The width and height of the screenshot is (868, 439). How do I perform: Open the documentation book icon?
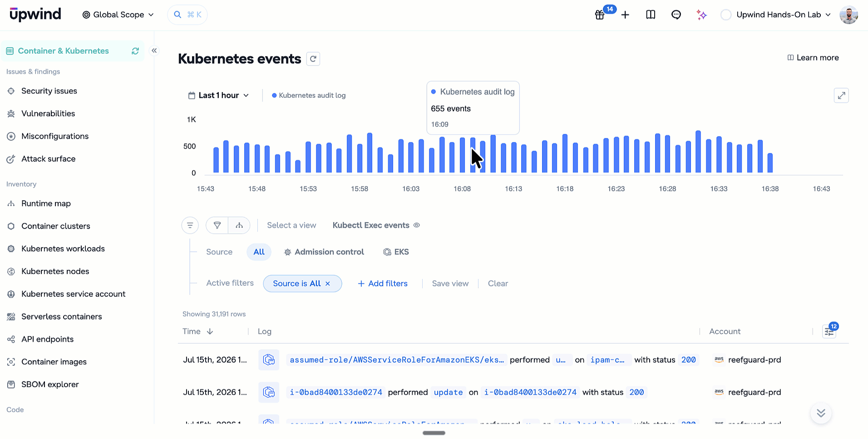(651, 15)
